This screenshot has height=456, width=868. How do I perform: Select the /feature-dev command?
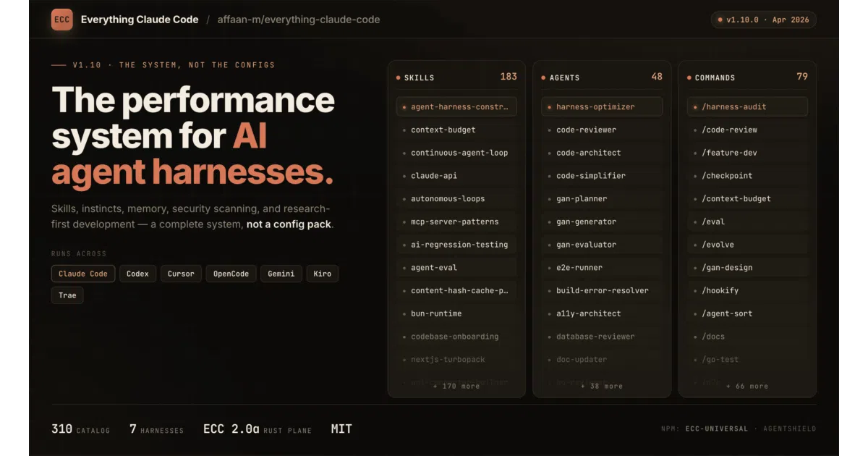[x=747, y=153]
